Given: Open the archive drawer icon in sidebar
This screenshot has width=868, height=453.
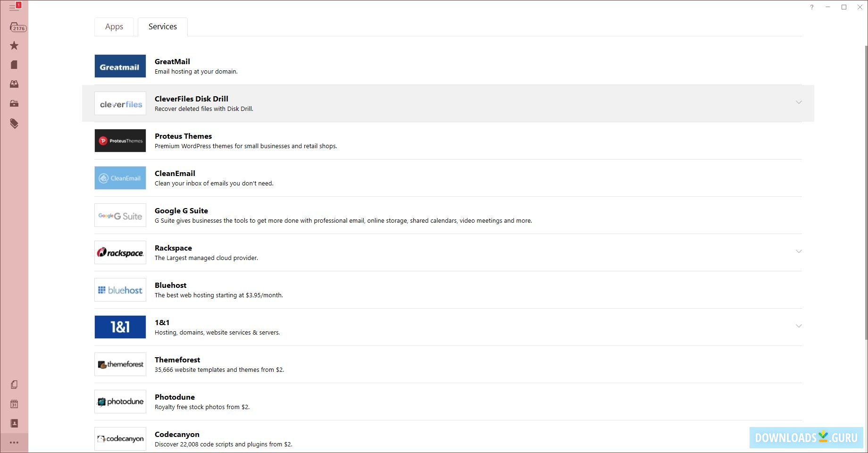Looking at the screenshot, I should [x=14, y=103].
